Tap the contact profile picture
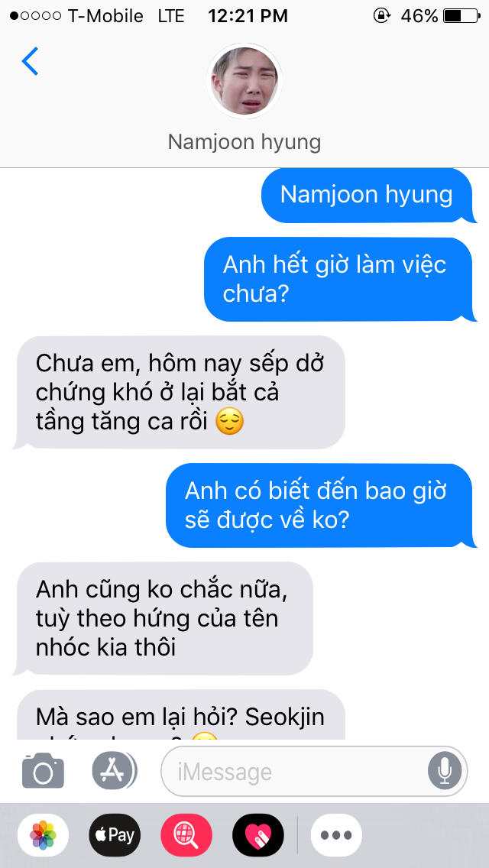The width and height of the screenshot is (489, 868). pos(244,81)
